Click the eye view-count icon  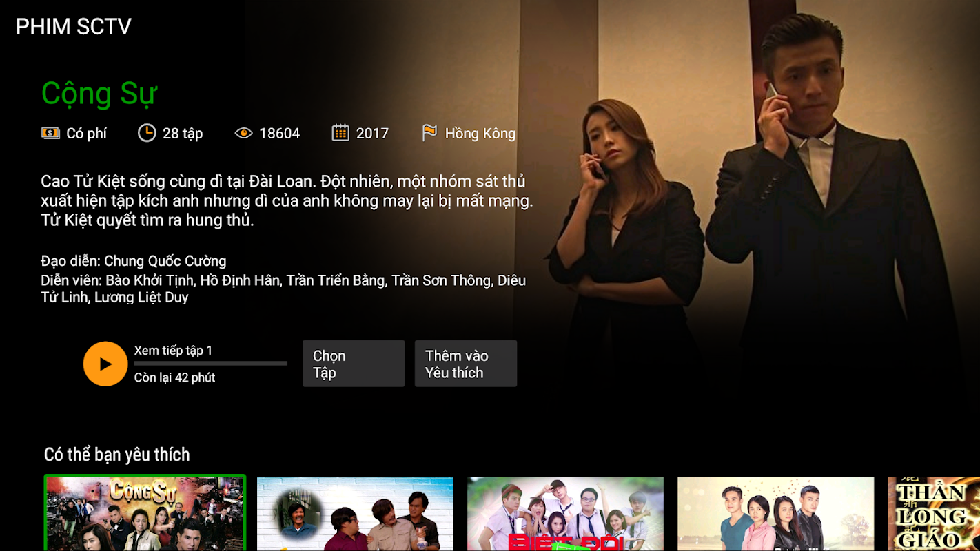243,133
